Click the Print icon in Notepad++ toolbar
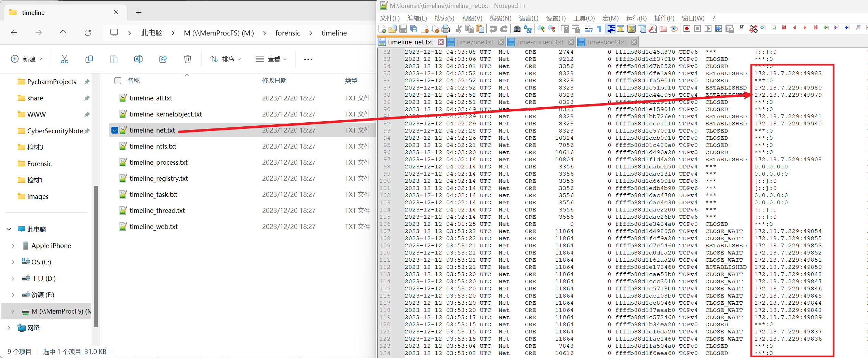868x358 pixels. pyautogui.click(x=446, y=29)
